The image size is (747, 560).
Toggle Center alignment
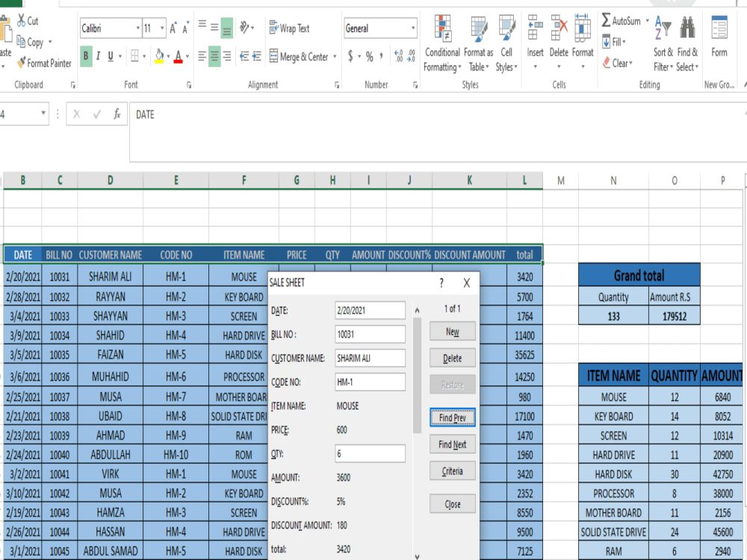point(215,56)
